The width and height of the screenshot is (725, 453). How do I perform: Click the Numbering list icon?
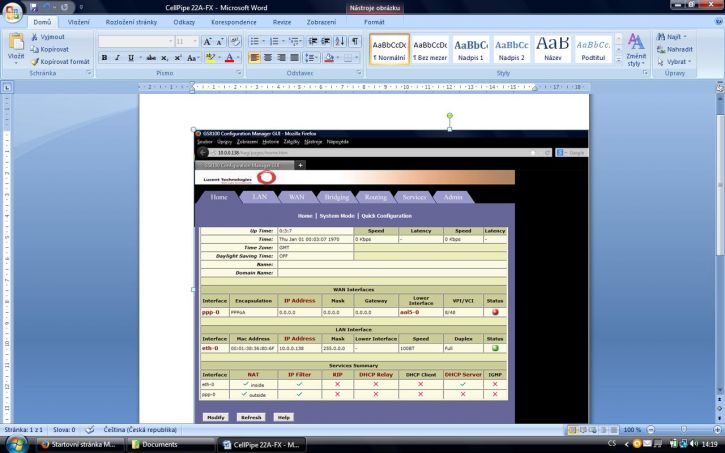click(274, 42)
